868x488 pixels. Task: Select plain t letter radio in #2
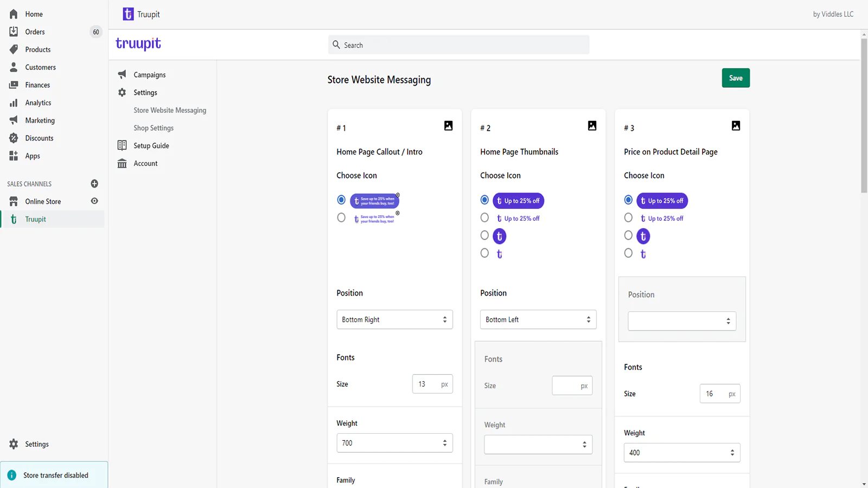[x=485, y=253]
